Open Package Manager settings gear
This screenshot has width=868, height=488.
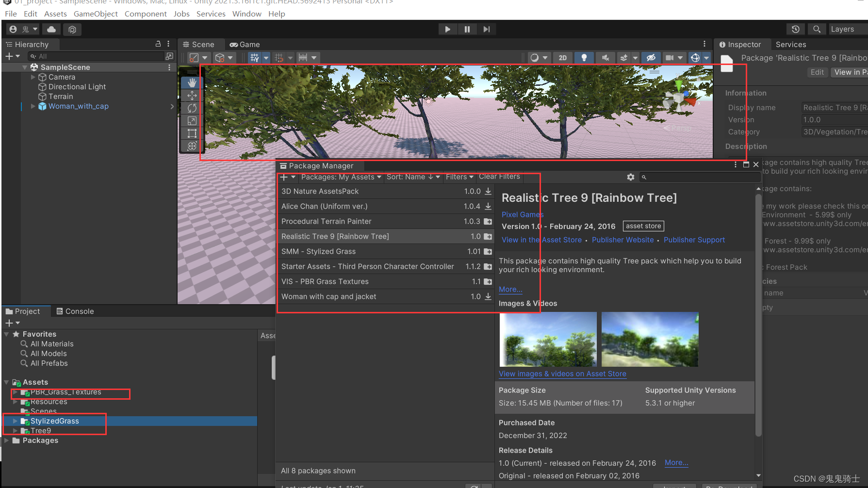coord(630,177)
